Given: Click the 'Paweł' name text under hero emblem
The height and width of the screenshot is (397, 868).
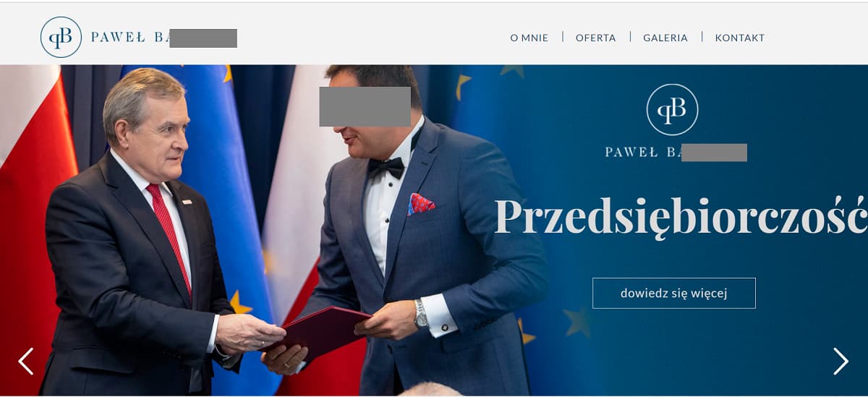Looking at the screenshot, I should click(x=629, y=153).
